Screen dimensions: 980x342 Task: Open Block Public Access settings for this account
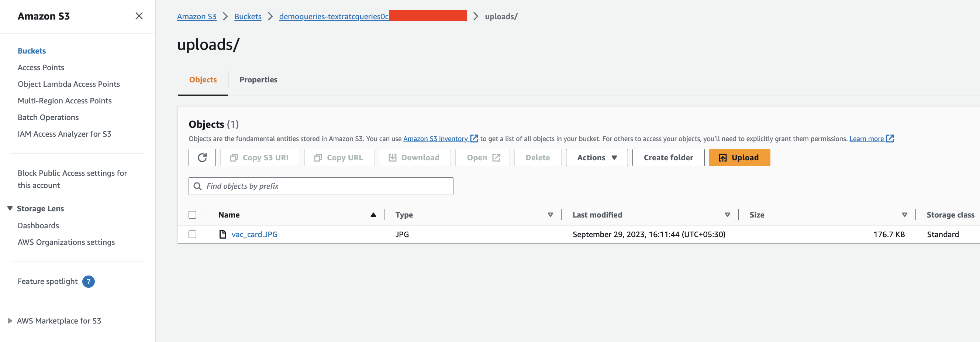tap(72, 179)
